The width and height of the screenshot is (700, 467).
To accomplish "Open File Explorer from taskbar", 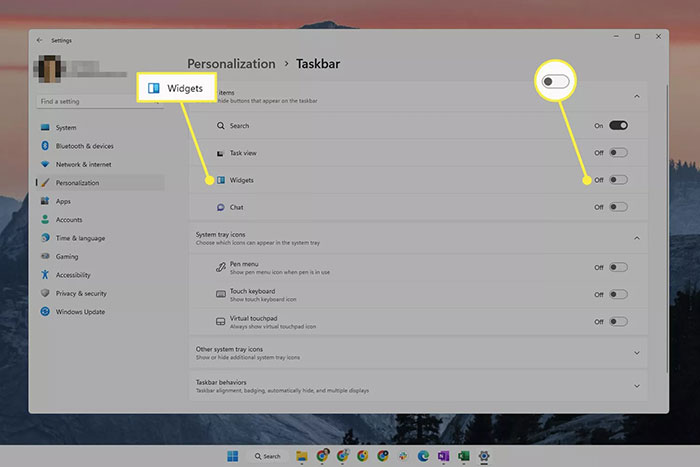I will tap(301, 455).
